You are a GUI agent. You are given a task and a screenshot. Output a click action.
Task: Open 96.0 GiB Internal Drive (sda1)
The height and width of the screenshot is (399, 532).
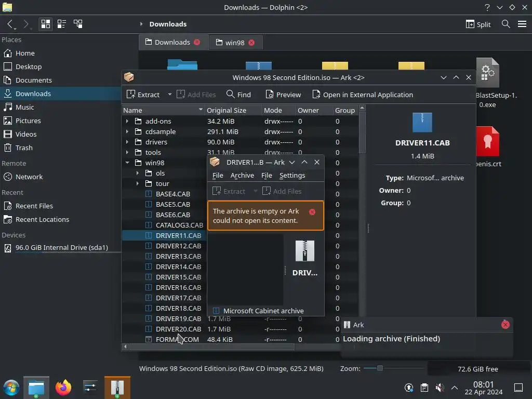(x=61, y=248)
